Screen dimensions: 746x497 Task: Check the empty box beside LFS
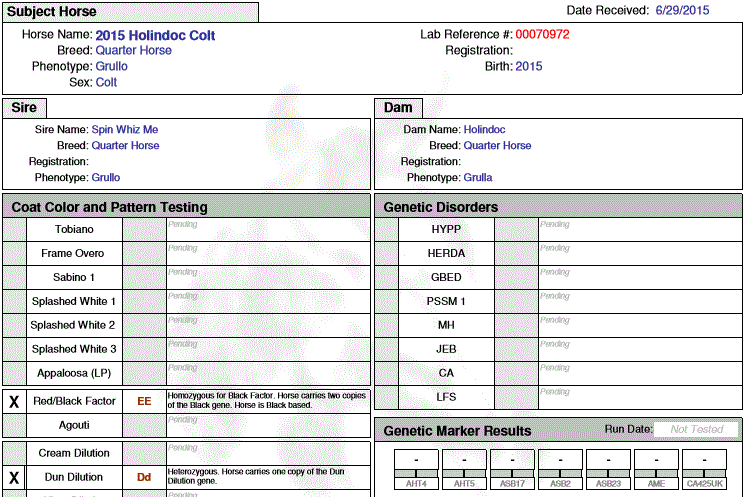coord(386,398)
